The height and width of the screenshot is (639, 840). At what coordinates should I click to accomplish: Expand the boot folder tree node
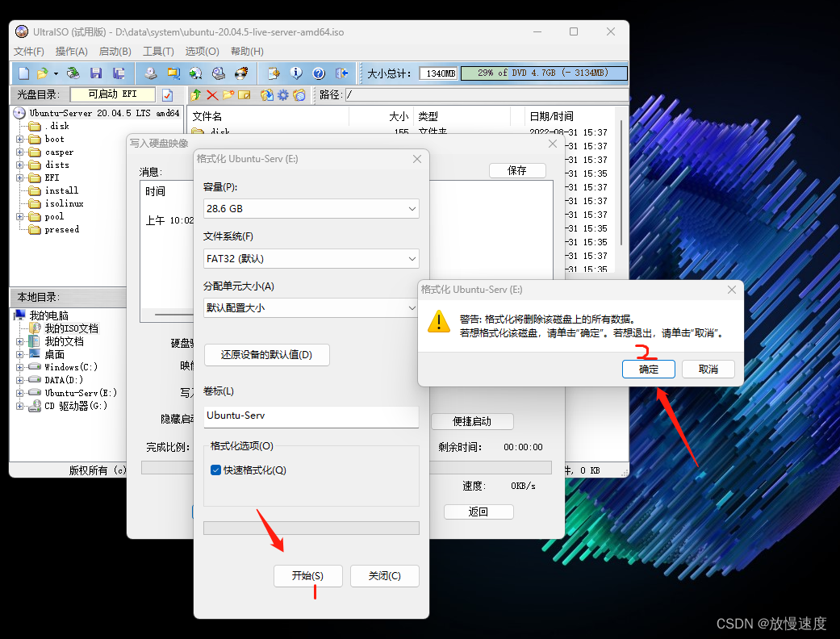pos(20,140)
